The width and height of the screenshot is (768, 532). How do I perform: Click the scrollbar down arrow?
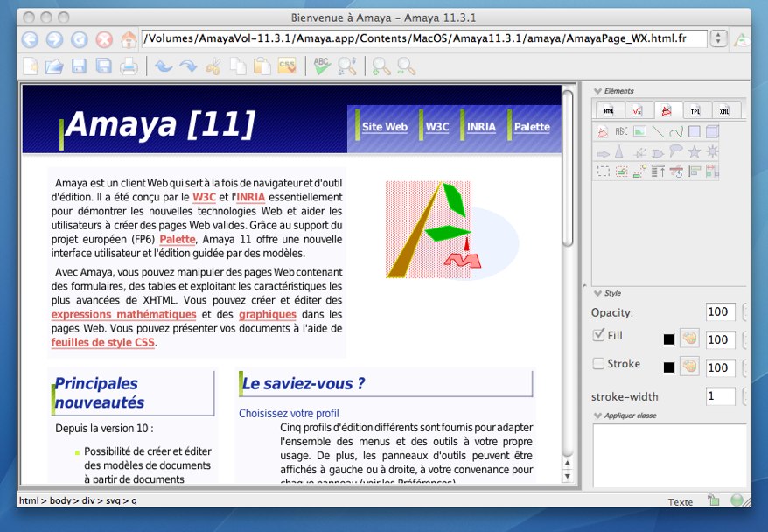[x=568, y=476]
